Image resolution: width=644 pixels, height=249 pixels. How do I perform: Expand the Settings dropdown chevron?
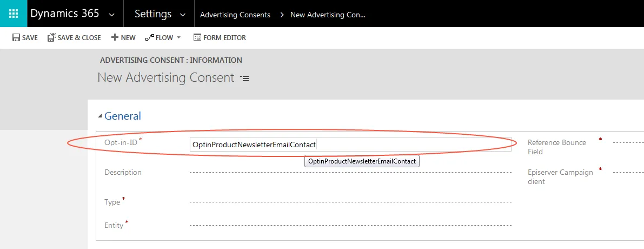tap(183, 15)
